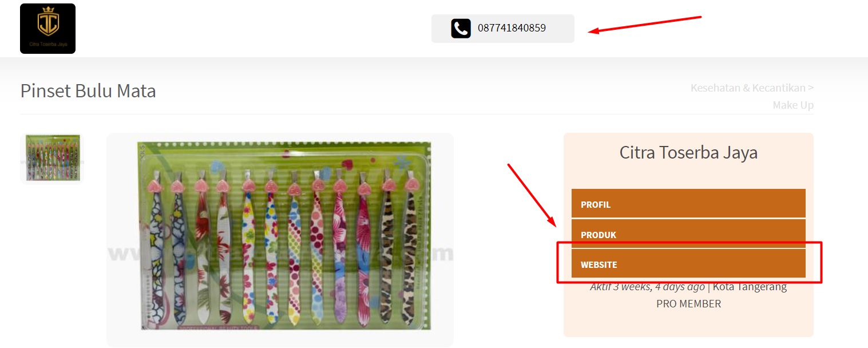The image size is (868, 348).
Task: Click the red arrow pointing at WEBSITE
Action: click(x=531, y=195)
